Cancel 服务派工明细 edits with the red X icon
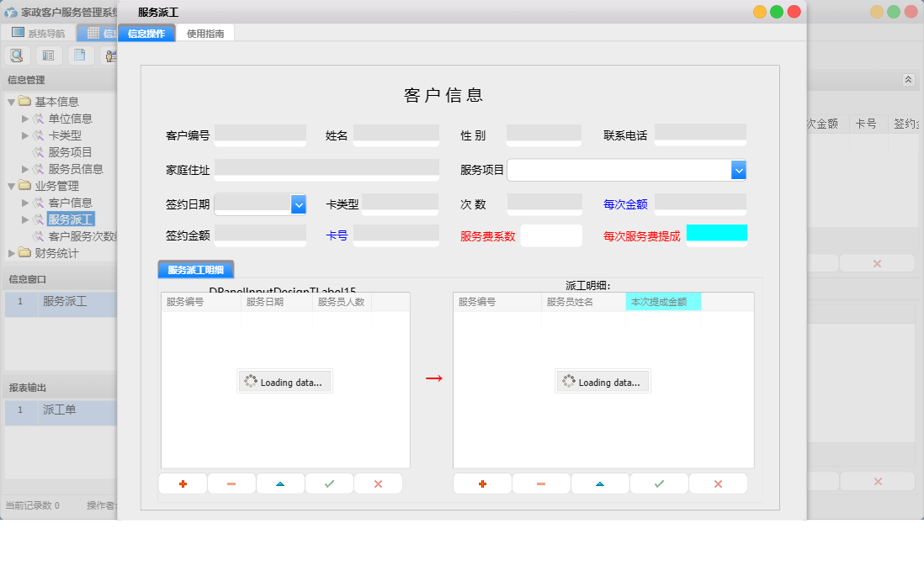The width and height of the screenshot is (924, 576). click(378, 483)
